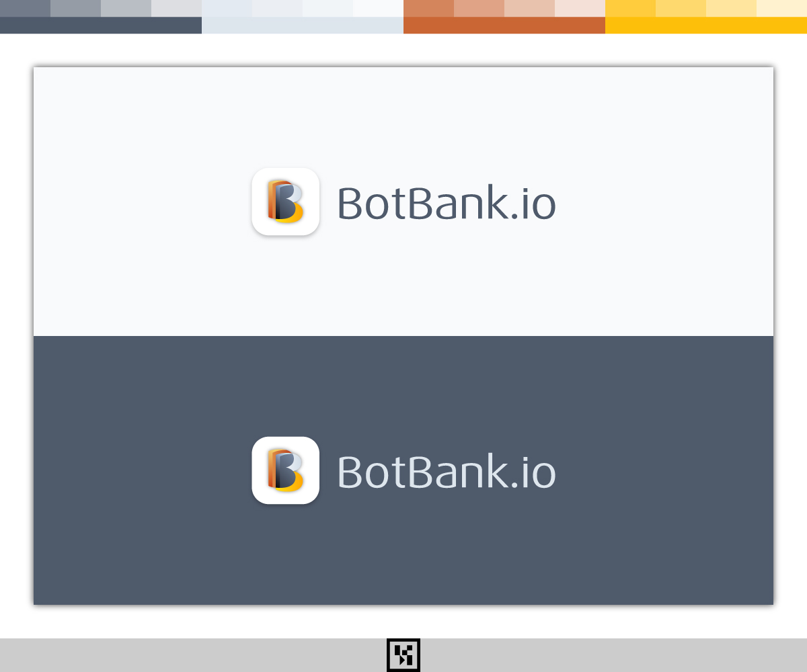Select the wide dark slate color bar
Viewport: 807px width, 672px height.
coord(101,26)
